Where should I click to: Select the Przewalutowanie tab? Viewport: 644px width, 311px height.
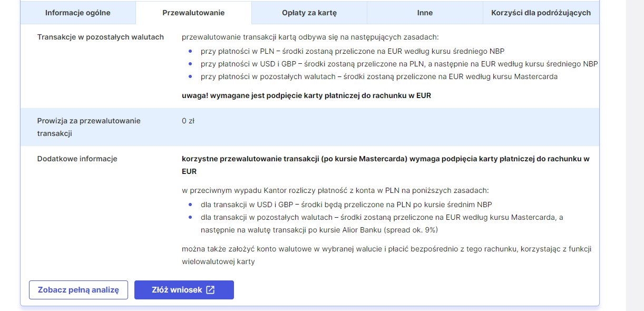pyautogui.click(x=193, y=13)
